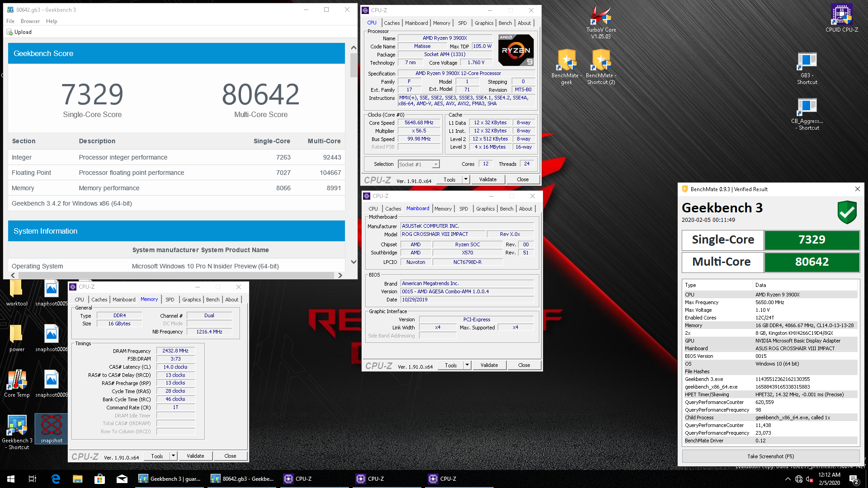Screen dimensions: 868x488
Task: Open the snapshot0005 image file
Action: click(51, 293)
